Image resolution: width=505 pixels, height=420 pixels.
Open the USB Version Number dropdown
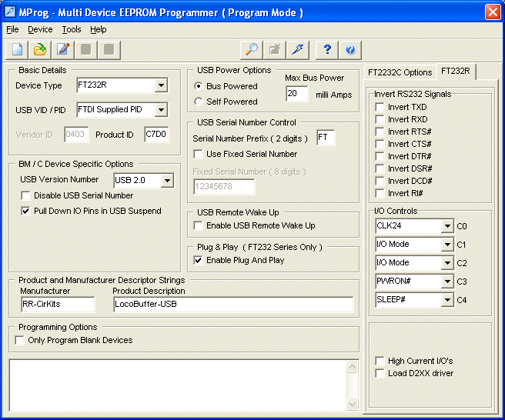167,180
